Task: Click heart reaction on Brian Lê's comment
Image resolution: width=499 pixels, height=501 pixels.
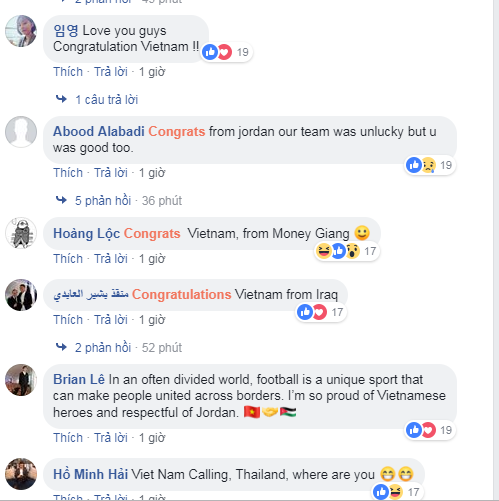Action: [x=429, y=430]
